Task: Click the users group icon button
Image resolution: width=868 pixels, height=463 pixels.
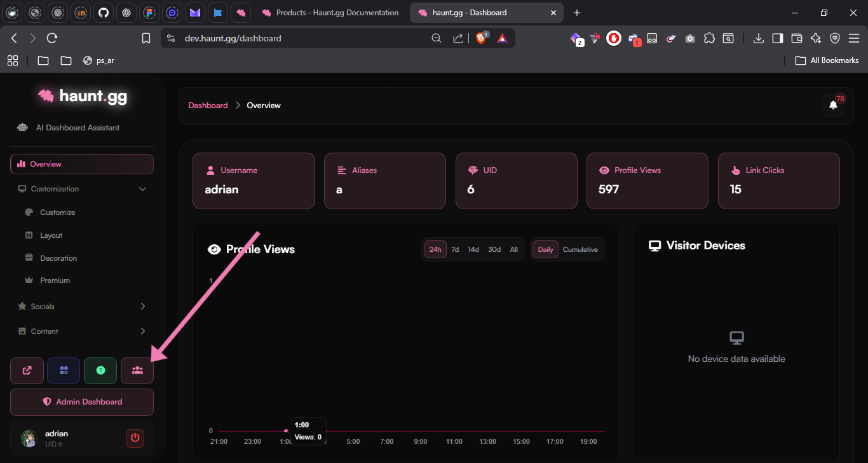Action: pos(137,371)
